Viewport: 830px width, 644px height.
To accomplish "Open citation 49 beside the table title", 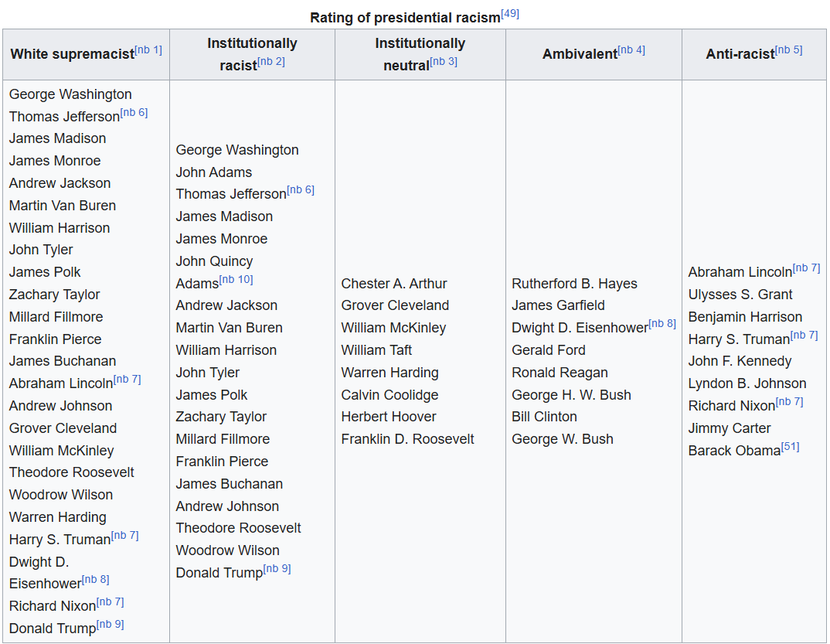I will [x=510, y=14].
